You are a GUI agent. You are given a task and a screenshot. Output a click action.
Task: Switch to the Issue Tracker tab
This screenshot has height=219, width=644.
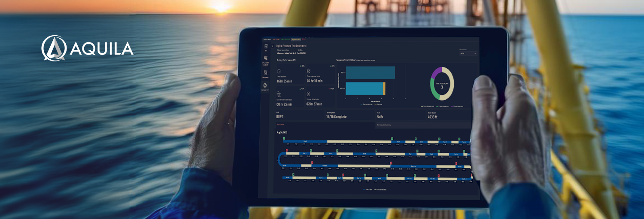276,40
